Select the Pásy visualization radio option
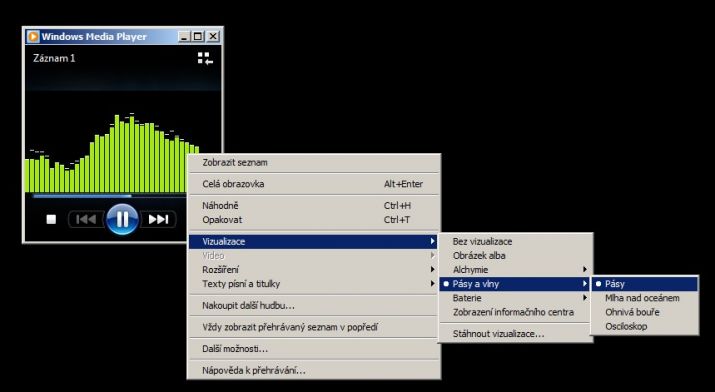This screenshot has height=392, width=715. click(644, 284)
